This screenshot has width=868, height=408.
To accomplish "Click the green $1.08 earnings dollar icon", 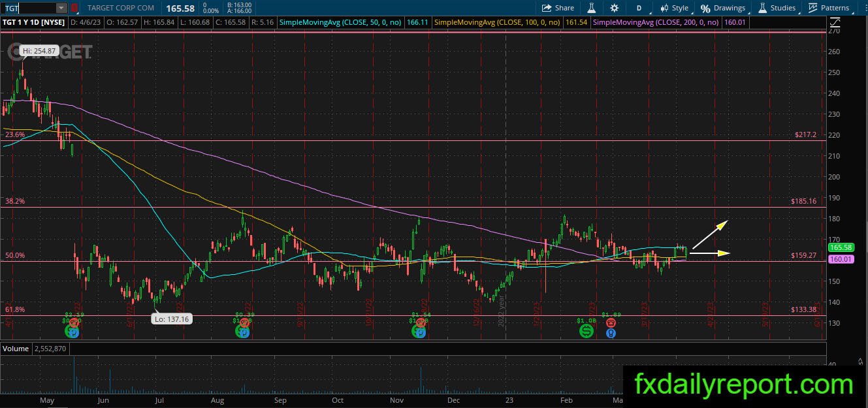I will tap(587, 332).
